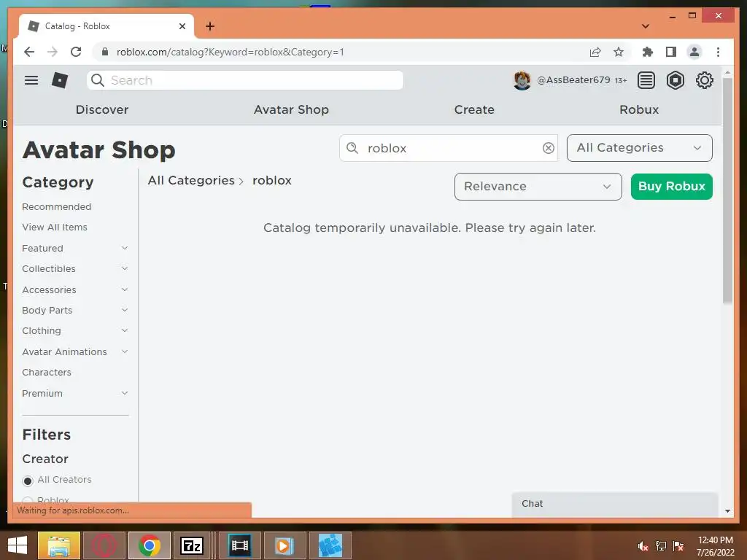Reload the Roblox catalog page

pos(76,52)
